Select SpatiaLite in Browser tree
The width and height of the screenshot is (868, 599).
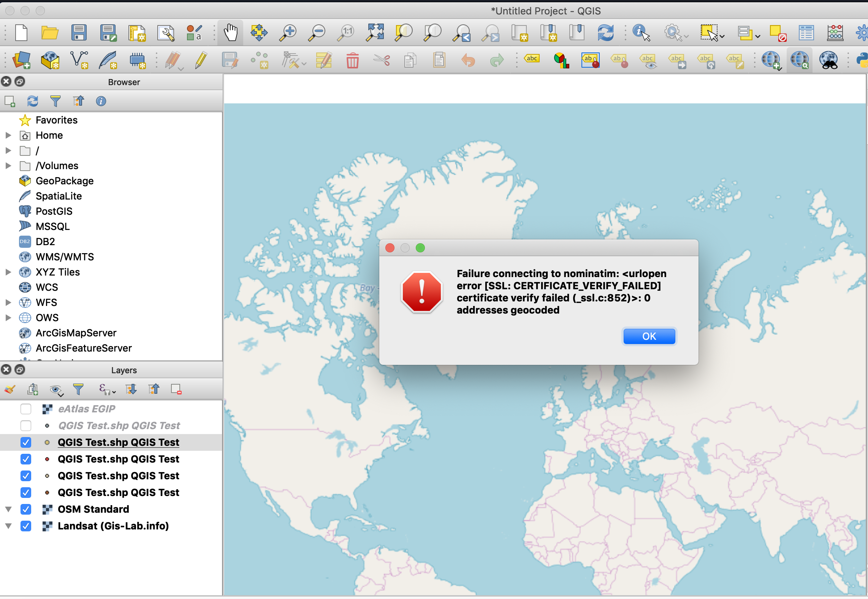[x=59, y=196]
